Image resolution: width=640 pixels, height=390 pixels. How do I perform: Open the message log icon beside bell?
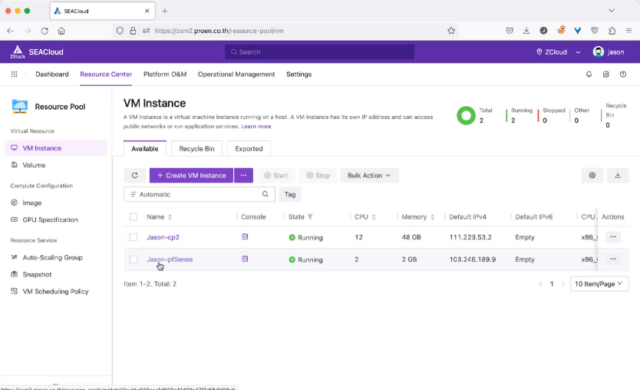pyautogui.click(x=606, y=74)
